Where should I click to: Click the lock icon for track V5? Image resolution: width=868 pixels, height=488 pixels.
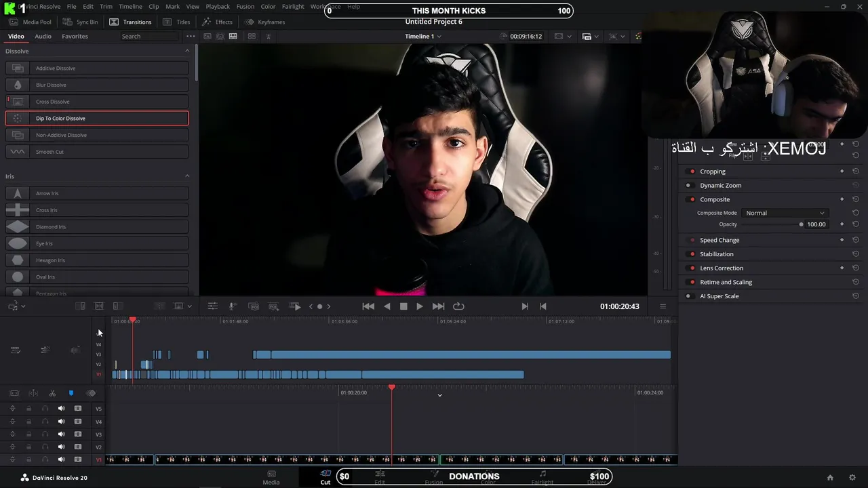[x=28, y=409]
